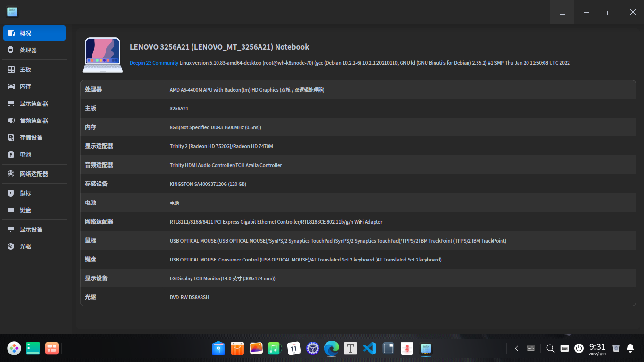Image resolution: width=644 pixels, height=362 pixels.
Task: Click the AMD A6-4400M APU processor value
Action: (247, 90)
